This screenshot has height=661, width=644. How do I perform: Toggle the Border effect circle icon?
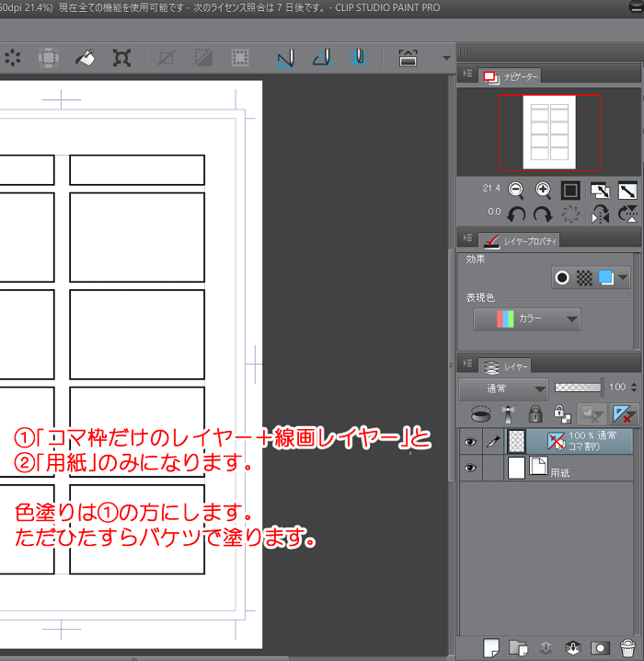pos(562,278)
